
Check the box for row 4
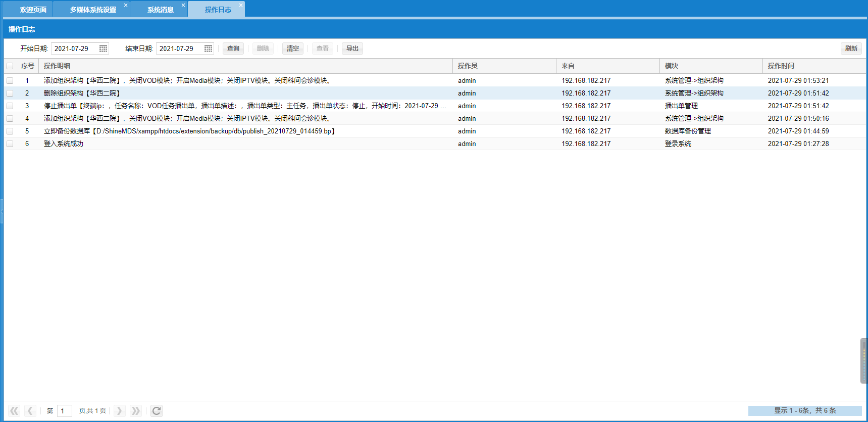(10, 118)
